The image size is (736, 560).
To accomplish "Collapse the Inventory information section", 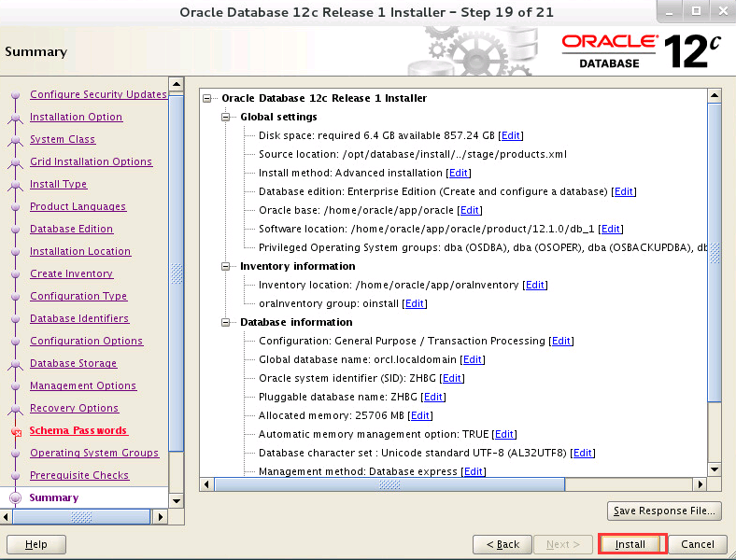I will [x=225, y=266].
